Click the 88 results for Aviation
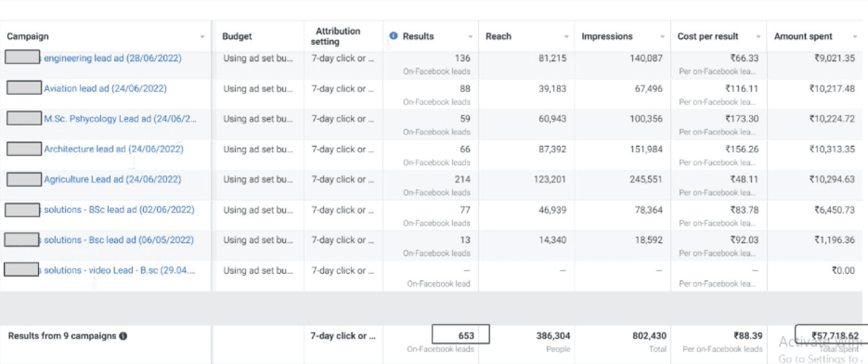 point(465,89)
